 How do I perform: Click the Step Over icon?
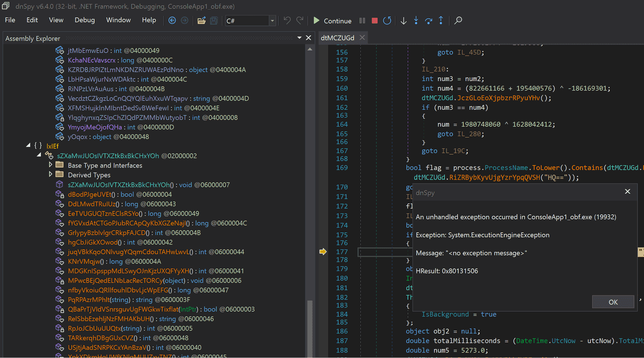coord(429,21)
